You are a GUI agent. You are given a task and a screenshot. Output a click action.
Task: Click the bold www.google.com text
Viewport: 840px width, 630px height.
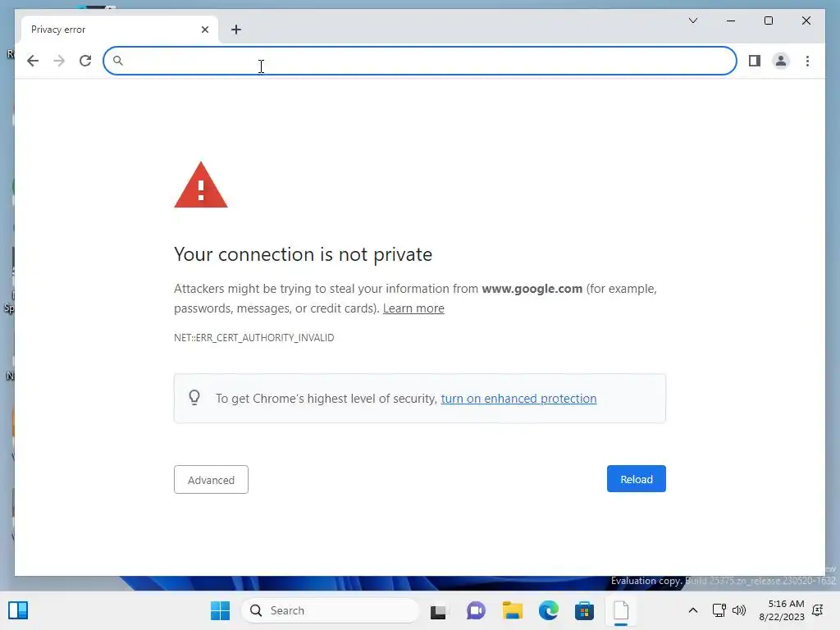pos(532,289)
